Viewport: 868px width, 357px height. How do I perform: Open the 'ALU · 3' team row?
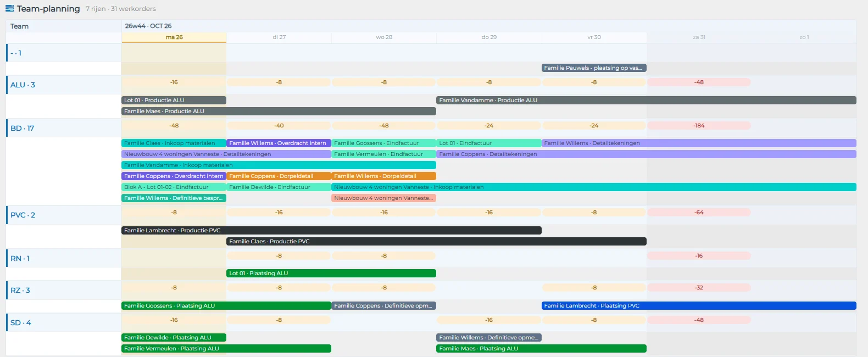[x=63, y=85]
